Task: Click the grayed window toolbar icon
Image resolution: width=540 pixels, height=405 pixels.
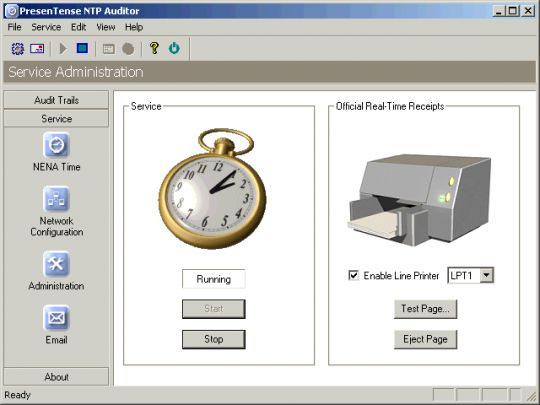Action: coord(108,49)
